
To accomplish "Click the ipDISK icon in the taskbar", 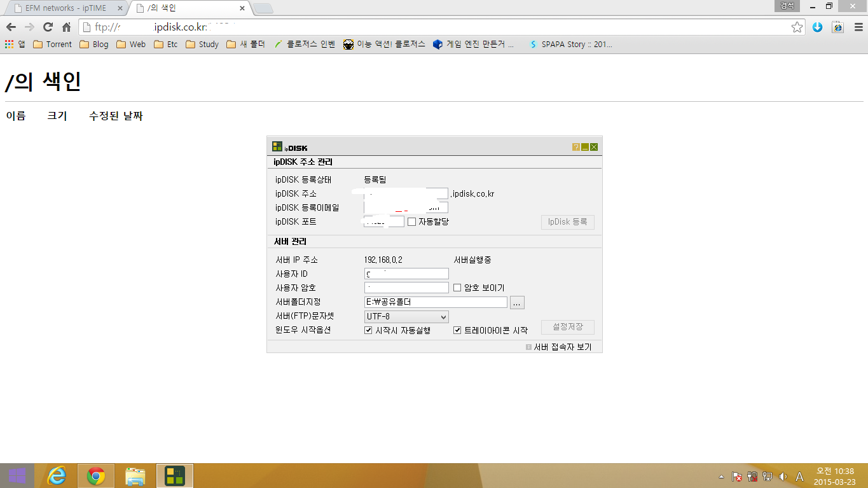I will click(174, 475).
